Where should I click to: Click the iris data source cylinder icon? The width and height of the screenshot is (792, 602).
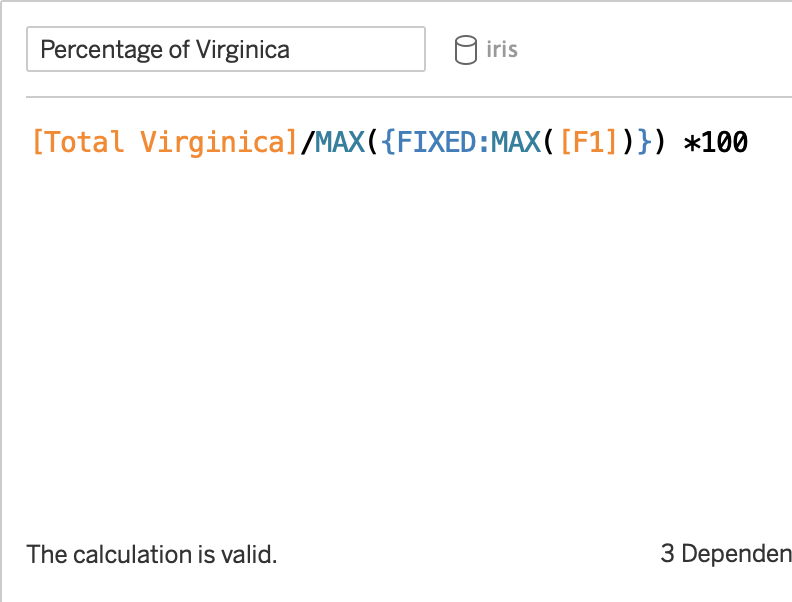[465, 49]
